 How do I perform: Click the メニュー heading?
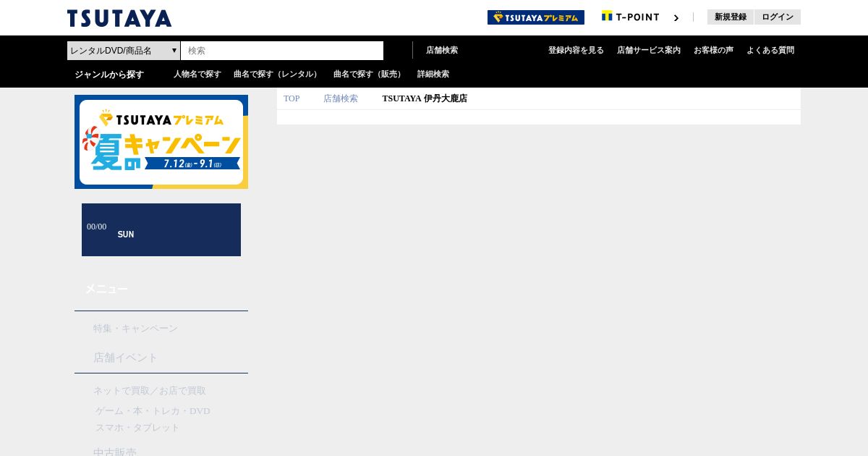point(106,289)
